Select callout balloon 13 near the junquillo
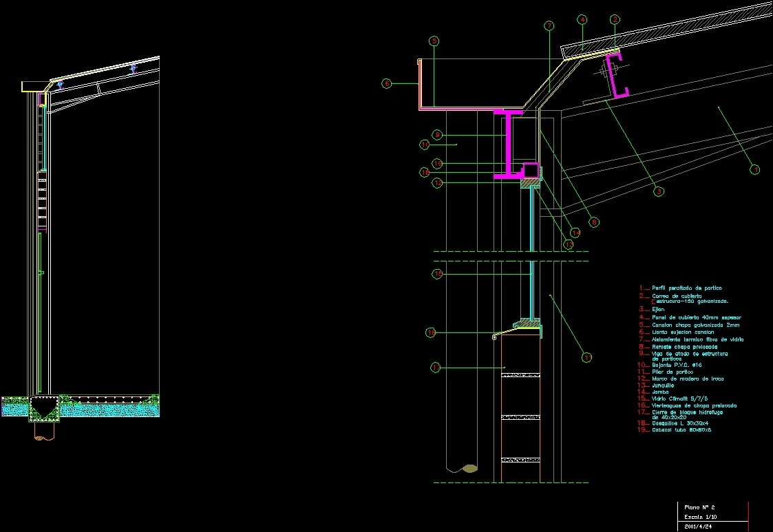The width and height of the screenshot is (773, 532). click(x=569, y=244)
